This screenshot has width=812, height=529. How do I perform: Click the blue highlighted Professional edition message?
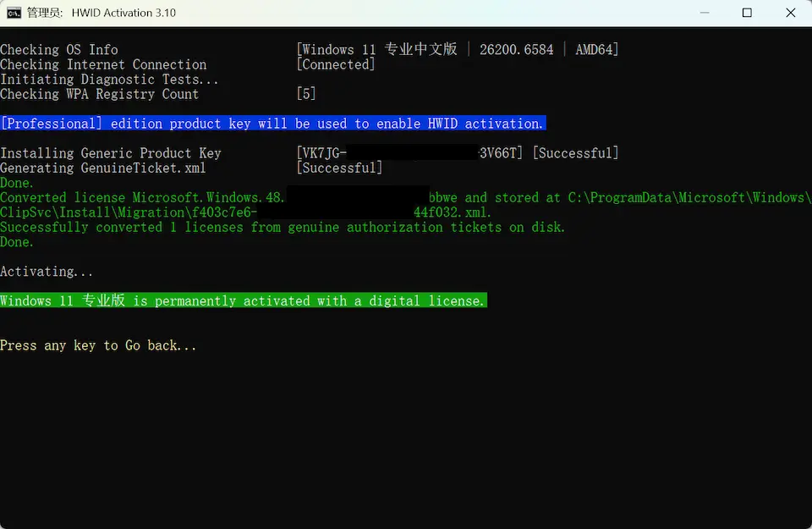coord(272,124)
